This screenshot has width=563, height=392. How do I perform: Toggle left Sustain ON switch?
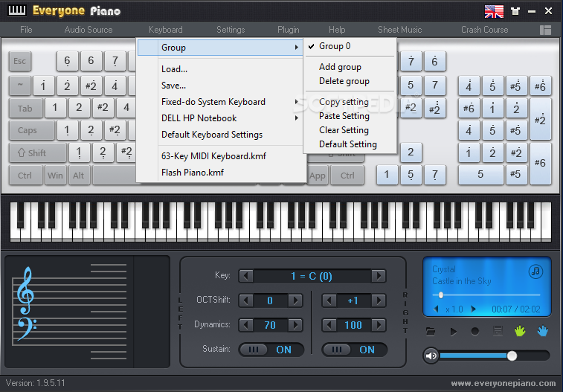click(x=271, y=350)
